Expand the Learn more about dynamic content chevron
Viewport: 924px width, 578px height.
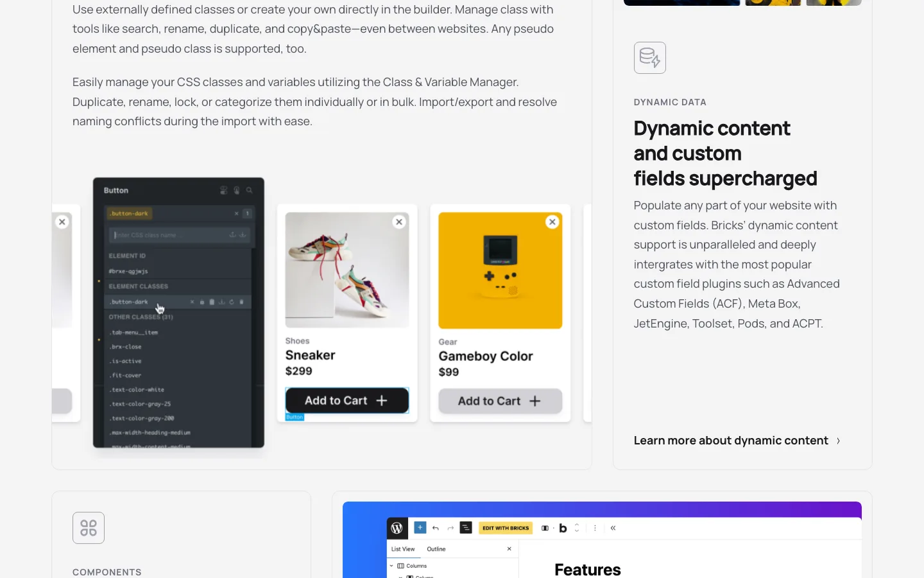[x=838, y=441]
